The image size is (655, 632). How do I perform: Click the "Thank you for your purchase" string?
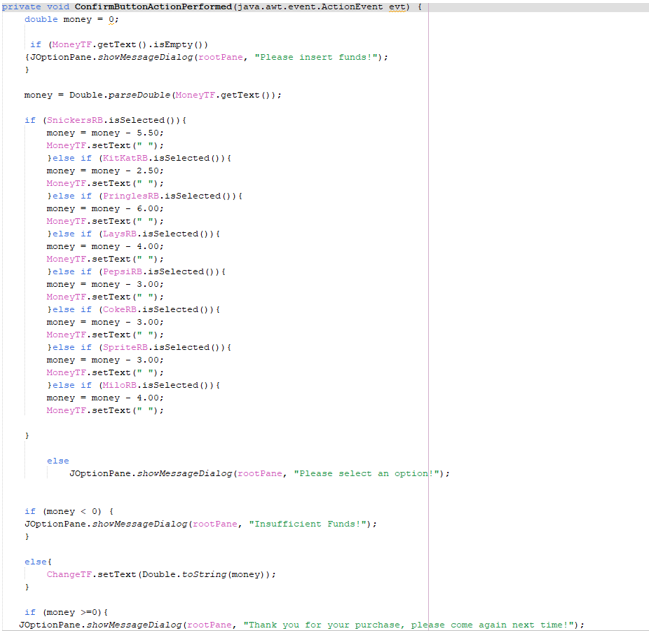(x=409, y=625)
